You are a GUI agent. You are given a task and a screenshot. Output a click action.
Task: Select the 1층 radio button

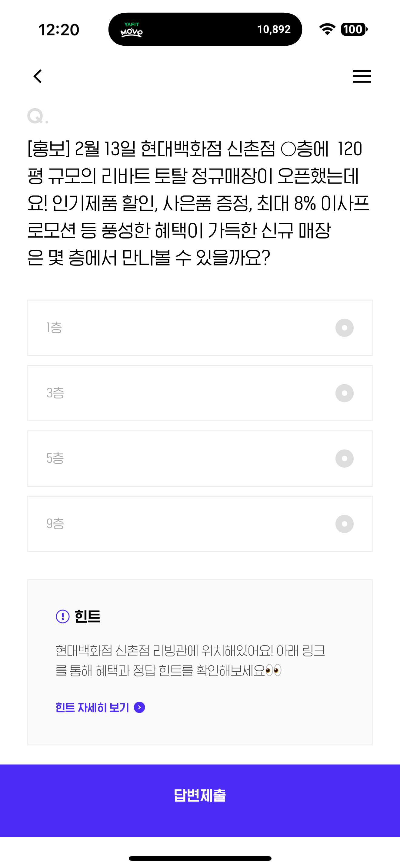tap(344, 328)
